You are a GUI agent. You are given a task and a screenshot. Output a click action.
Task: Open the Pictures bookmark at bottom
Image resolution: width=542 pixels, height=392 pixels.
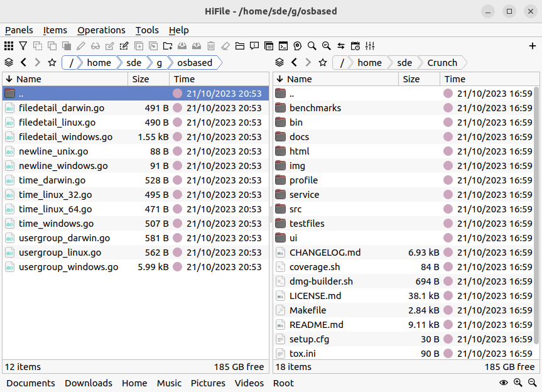click(x=208, y=383)
